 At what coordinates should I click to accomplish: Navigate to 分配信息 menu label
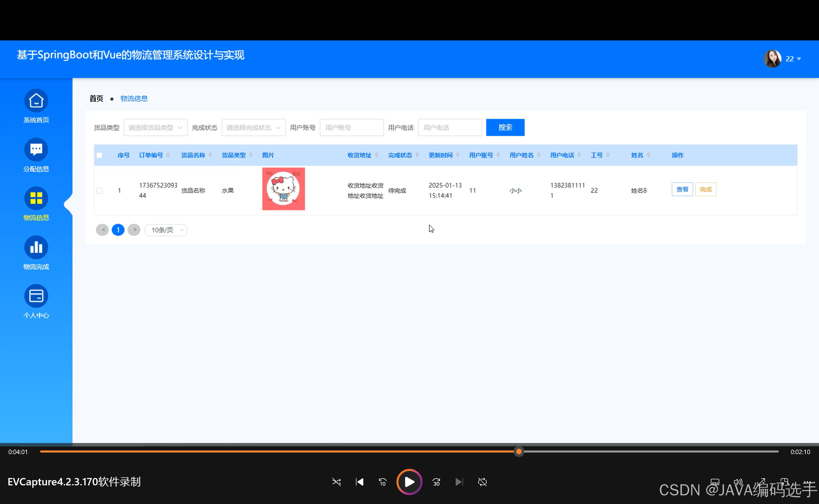[36, 169]
